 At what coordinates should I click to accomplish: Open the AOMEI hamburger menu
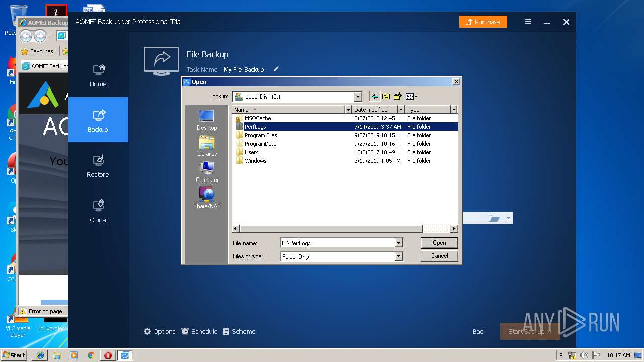pos(528,22)
